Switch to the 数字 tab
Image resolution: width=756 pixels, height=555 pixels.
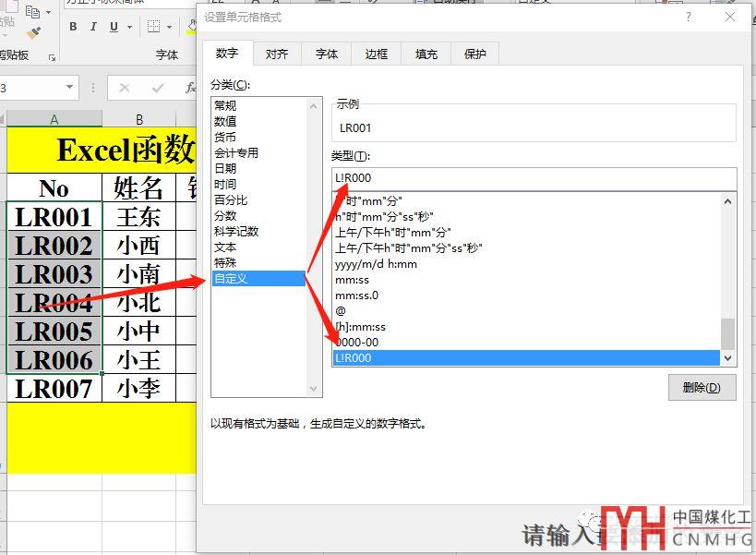(x=227, y=53)
